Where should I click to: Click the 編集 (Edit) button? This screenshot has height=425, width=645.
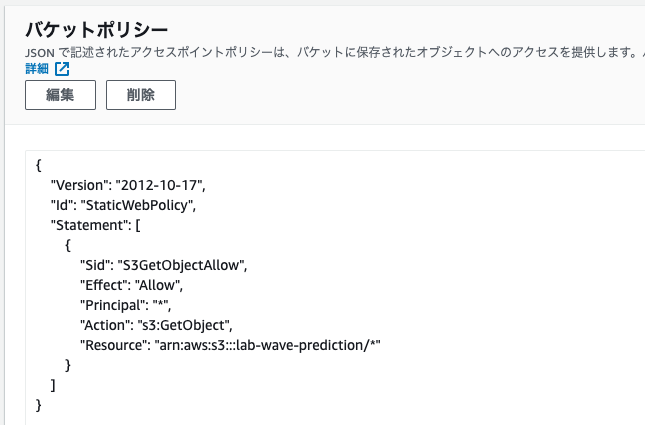pyautogui.click(x=60, y=95)
